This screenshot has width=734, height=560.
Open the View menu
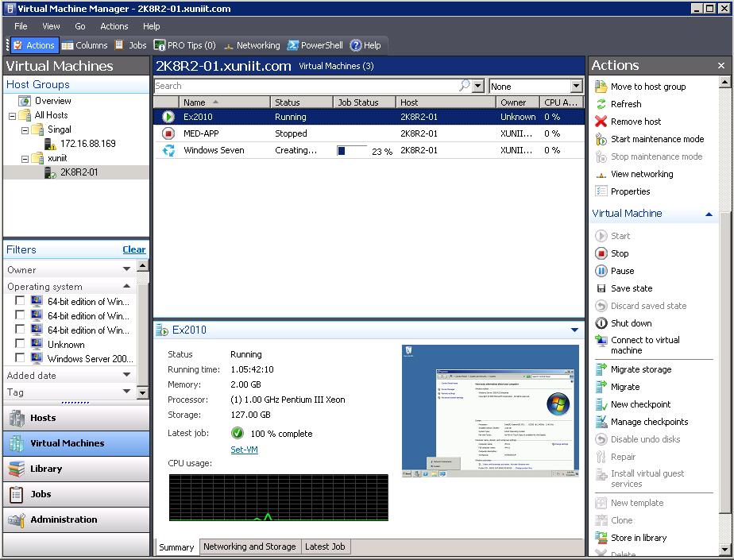[51, 26]
